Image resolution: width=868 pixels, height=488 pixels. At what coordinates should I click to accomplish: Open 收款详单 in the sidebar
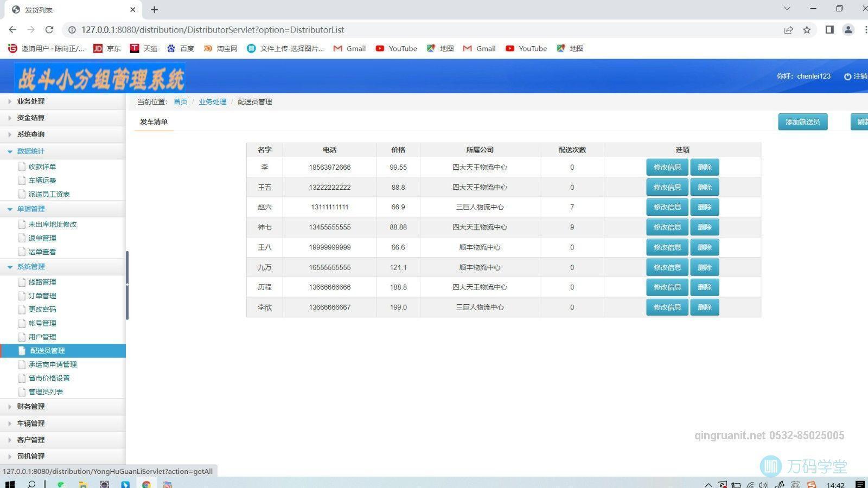coord(42,166)
